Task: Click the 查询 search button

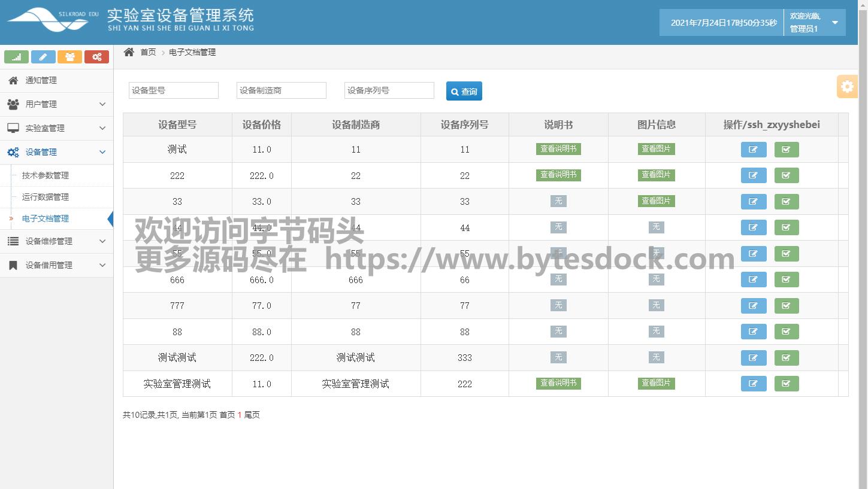Action: 464,91
